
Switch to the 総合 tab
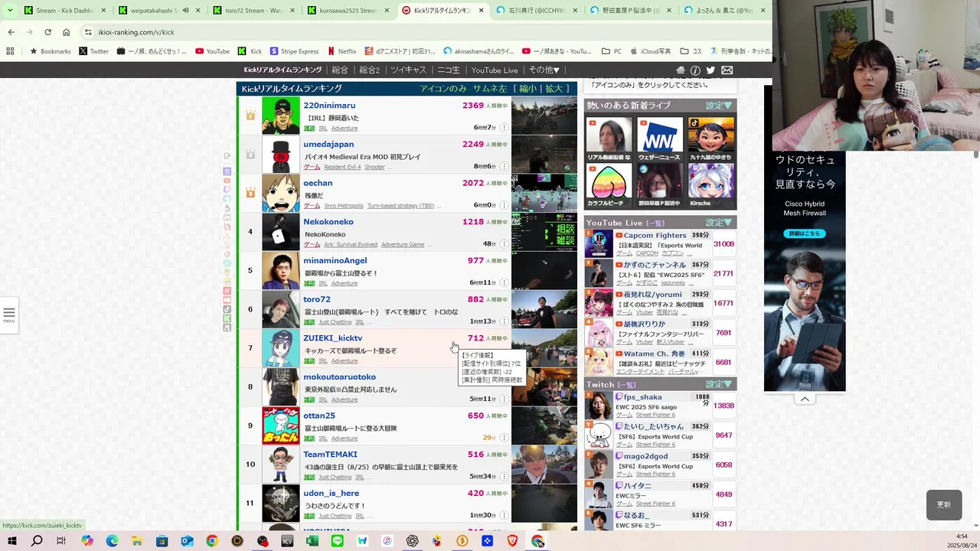click(340, 70)
